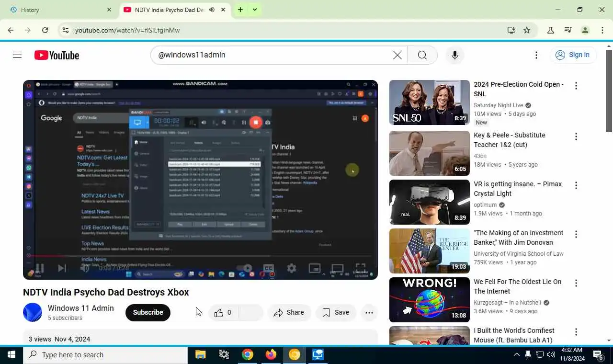Open options for VR is getting insane video
Image resolution: width=613 pixels, height=364 pixels.
(x=576, y=185)
